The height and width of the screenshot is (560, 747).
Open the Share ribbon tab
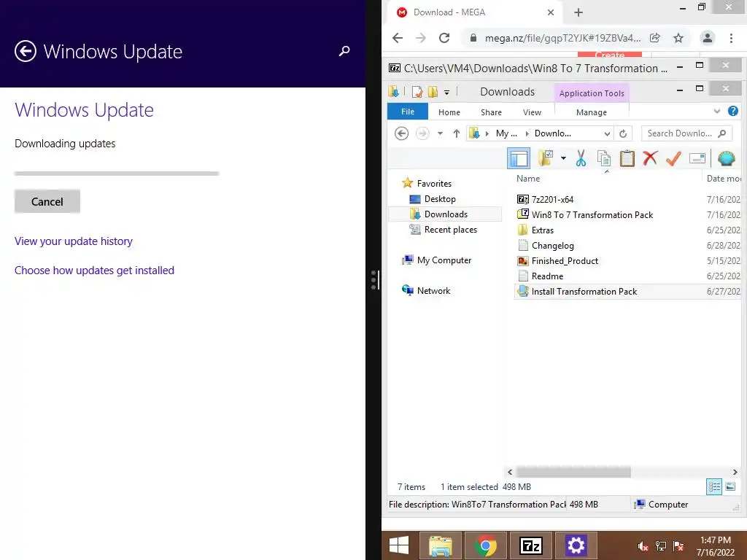click(491, 112)
